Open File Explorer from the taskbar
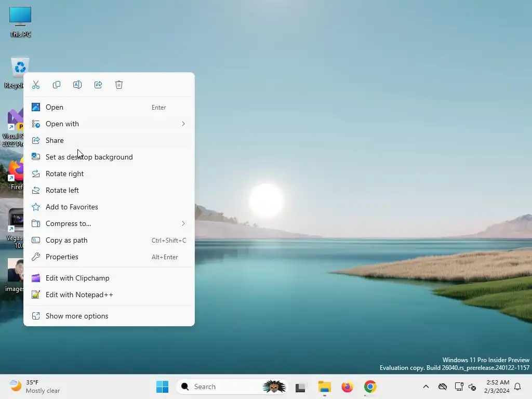This screenshot has height=399, width=532. coord(324,387)
